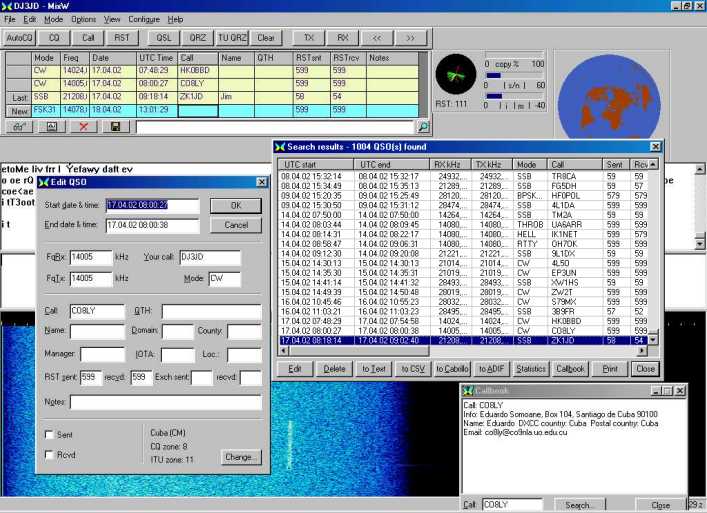Click the to ADIF export button
707x513 pixels.
point(491,369)
